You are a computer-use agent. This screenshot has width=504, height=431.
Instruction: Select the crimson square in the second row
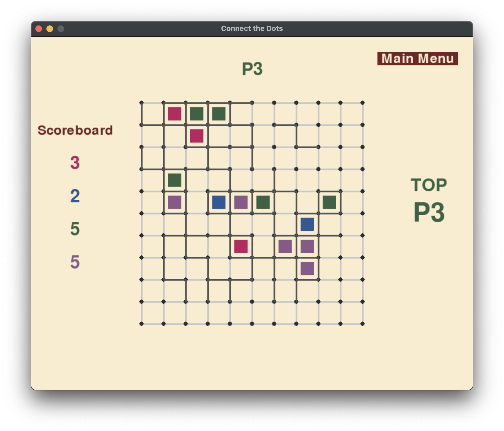pyautogui.click(x=196, y=135)
